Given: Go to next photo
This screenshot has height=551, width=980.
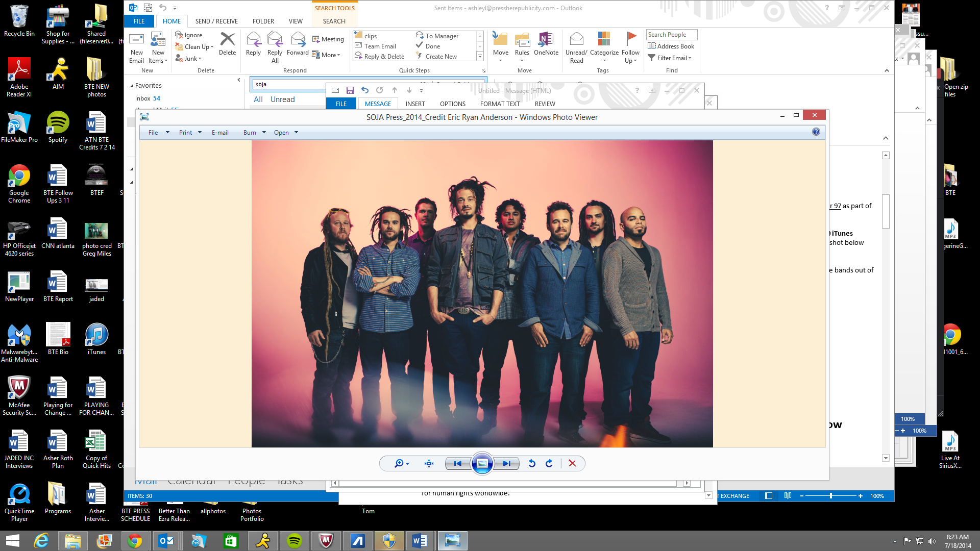Looking at the screenshot, I should click(x=506, y=463).
